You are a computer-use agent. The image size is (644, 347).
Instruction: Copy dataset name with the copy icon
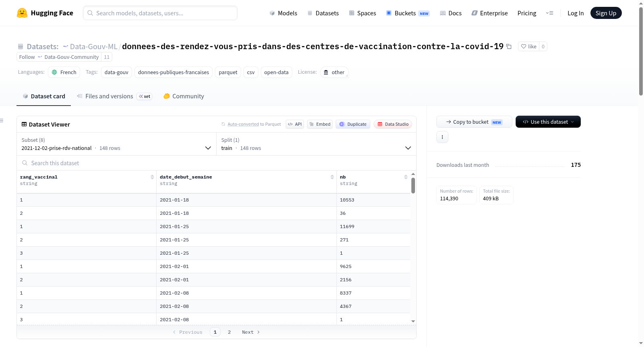(x=509, y=46)
